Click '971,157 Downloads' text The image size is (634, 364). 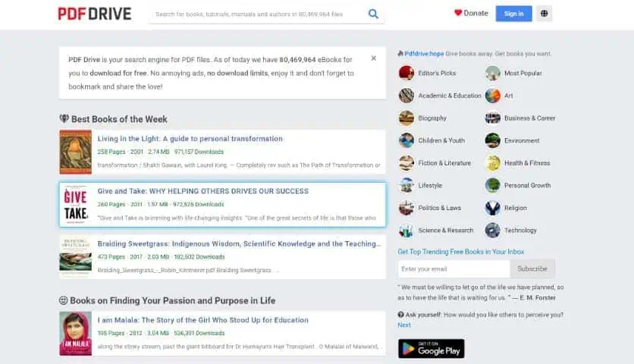click(199, 152)
